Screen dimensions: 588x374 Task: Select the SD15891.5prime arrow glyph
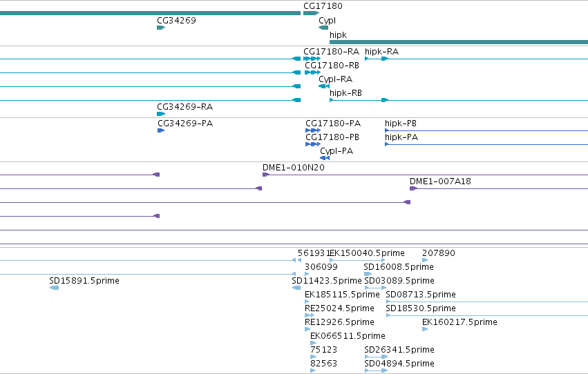pyautogui.click(x=54, y=288)
